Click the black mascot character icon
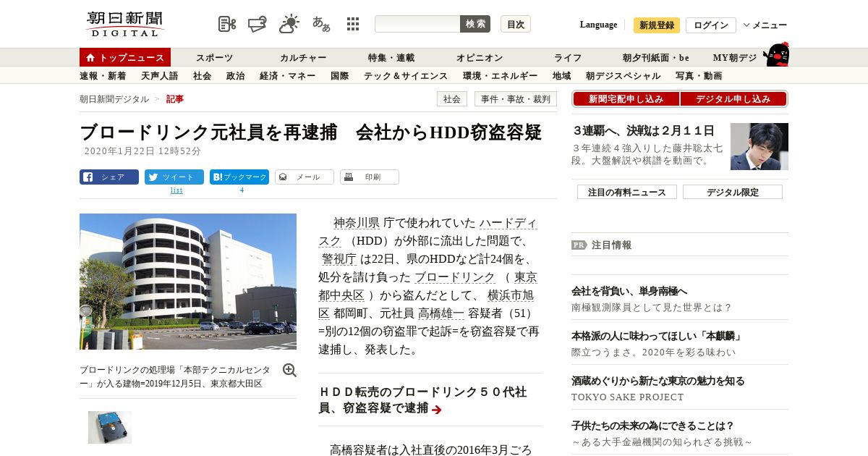This screenshot has height=456, width=868. (777, 54)
